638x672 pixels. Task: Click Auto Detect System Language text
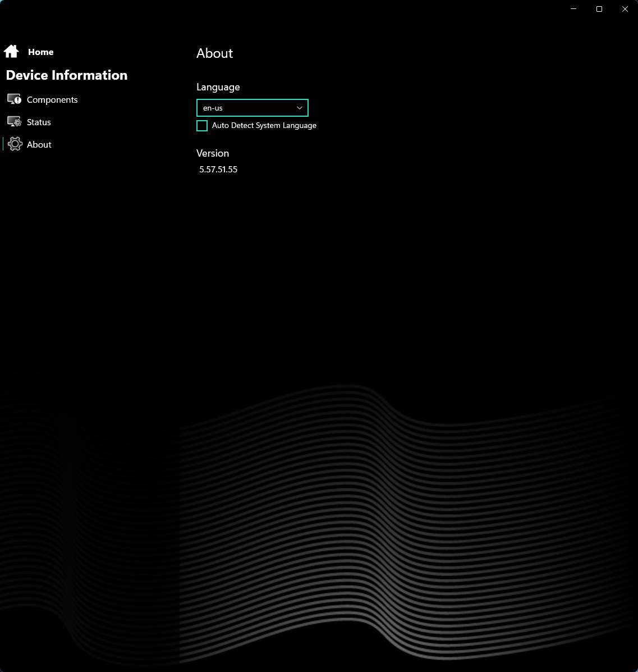[264, 126]
